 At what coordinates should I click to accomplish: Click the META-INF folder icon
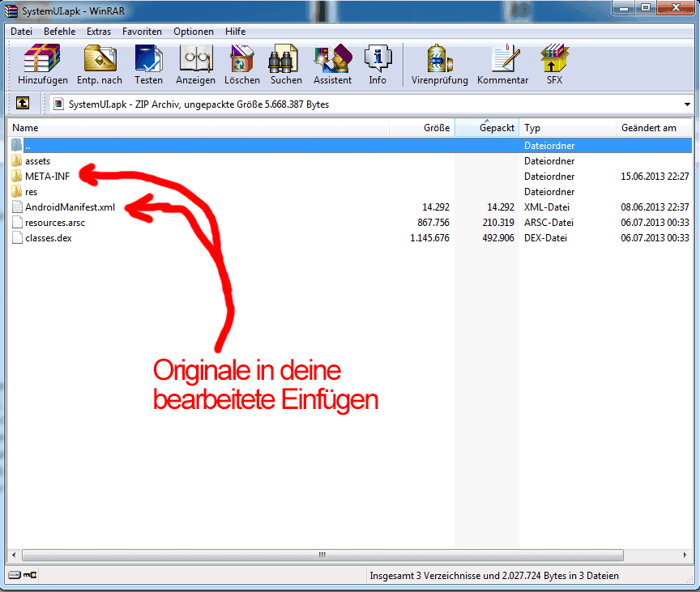pyautogui.click(x=16, y=177)
